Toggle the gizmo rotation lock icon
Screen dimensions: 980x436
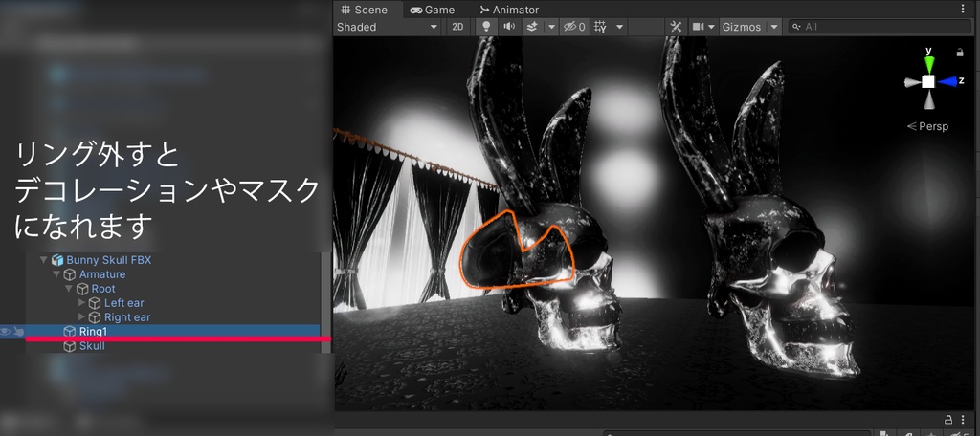[x=961, y=53]
